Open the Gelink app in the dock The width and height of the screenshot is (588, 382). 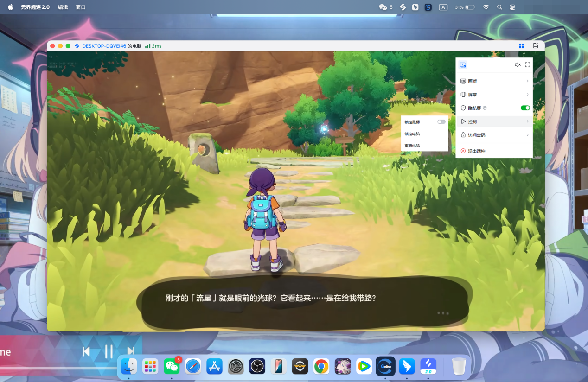coord(385,366)
